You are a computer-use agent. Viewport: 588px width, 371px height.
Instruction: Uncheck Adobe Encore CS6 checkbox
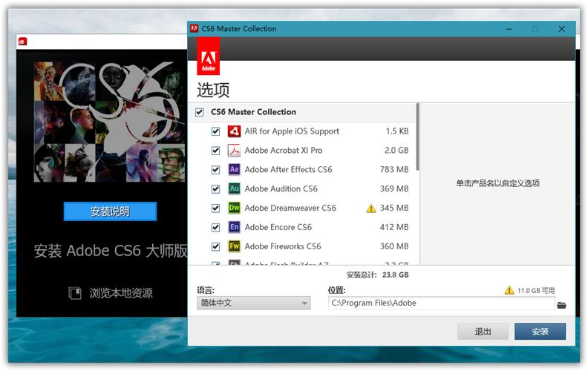(x=215, y=228)
